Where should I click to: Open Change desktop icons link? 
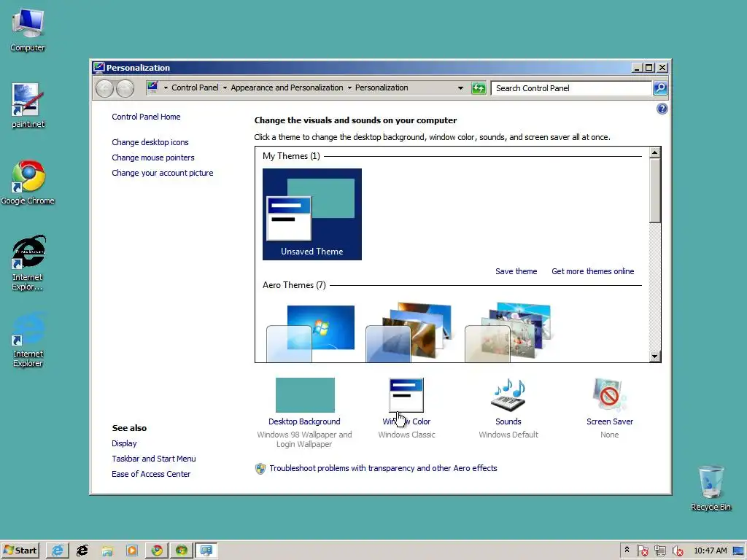(150, 142)
